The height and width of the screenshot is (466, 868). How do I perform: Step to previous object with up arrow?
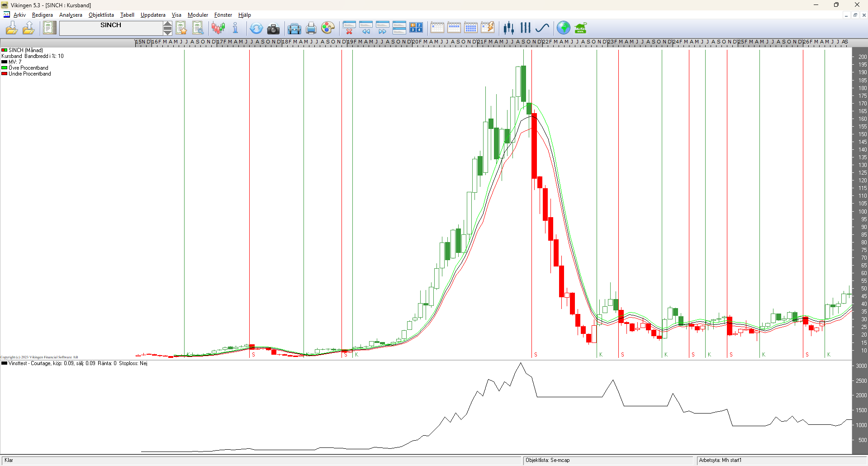click(167, 24)
